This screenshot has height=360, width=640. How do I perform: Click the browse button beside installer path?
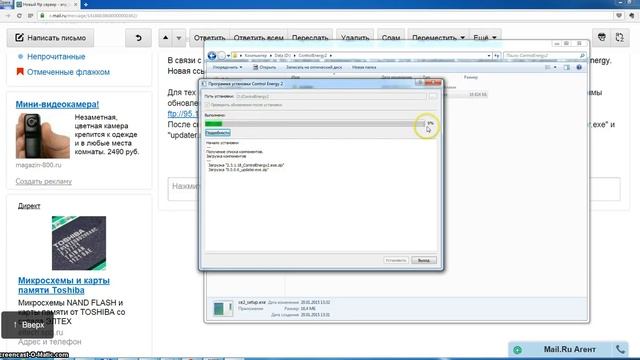433,96
